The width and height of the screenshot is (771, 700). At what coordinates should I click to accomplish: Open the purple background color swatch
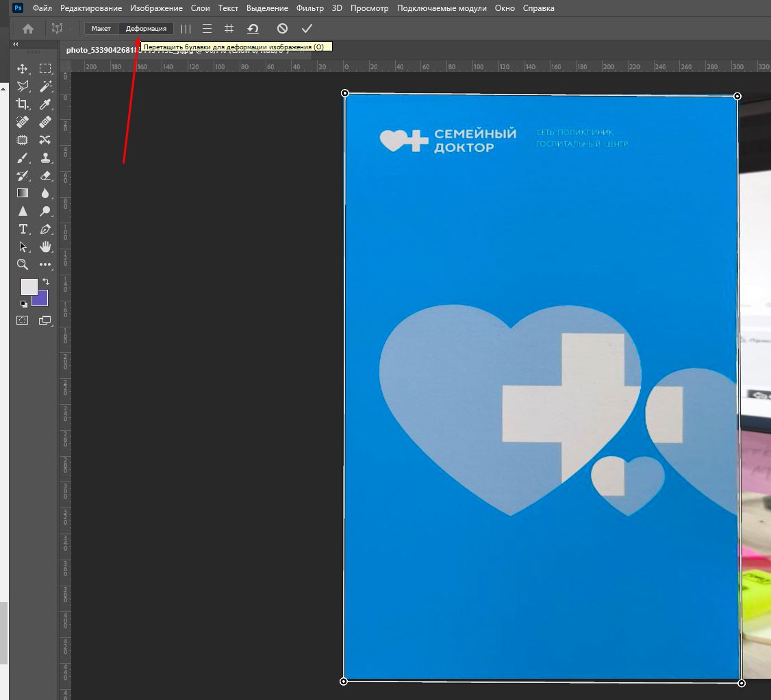coord(42,301)
